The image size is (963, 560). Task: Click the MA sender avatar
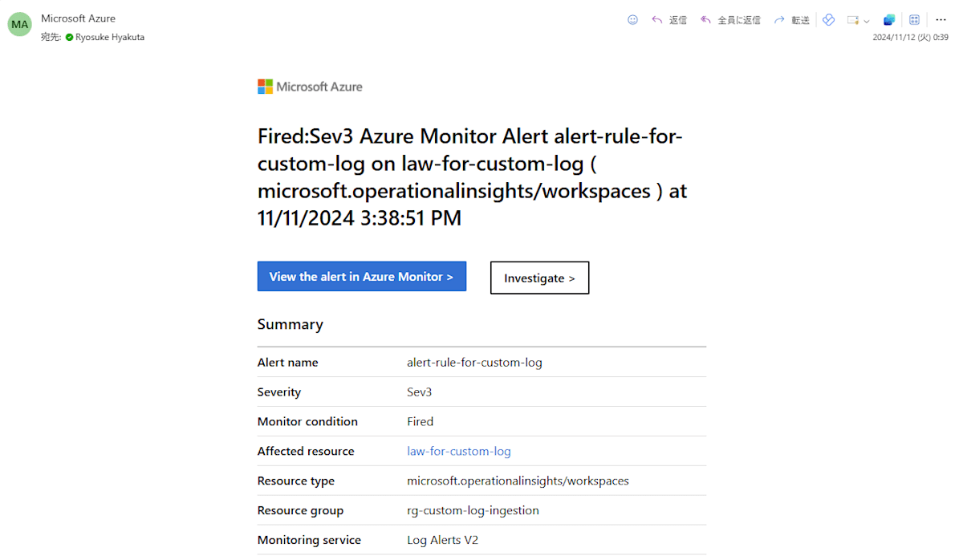20,25
